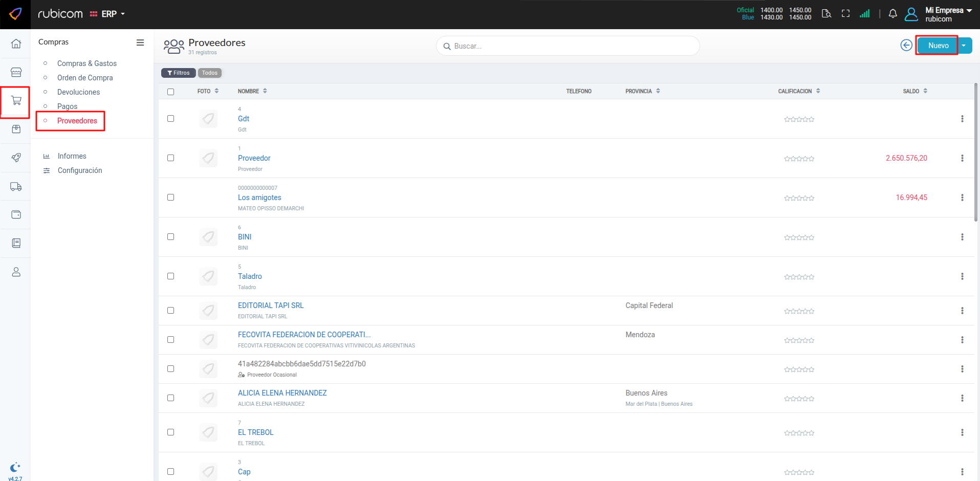Click the back arrow circle icon

click(x=906, y=46)
